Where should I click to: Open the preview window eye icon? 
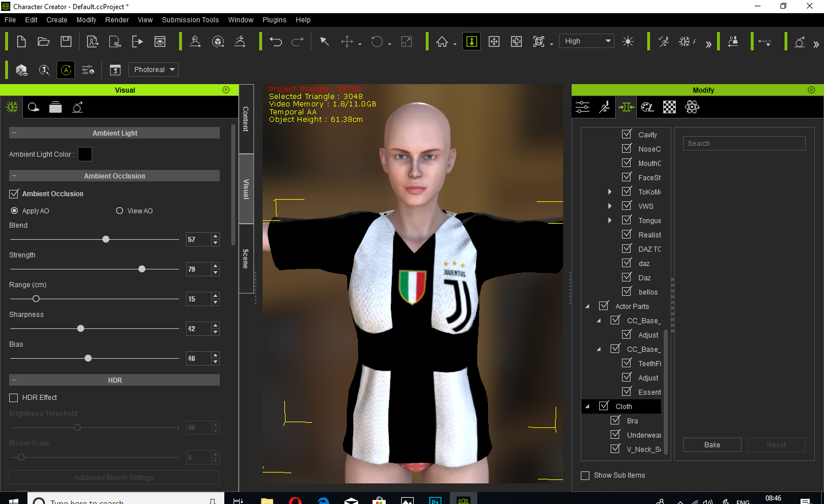point(160,41)
